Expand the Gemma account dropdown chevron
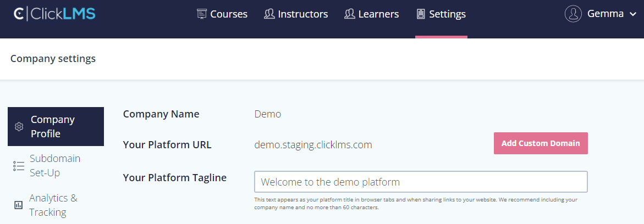The image size is (644, 224). pyautogui.click(x=632, y=14)
